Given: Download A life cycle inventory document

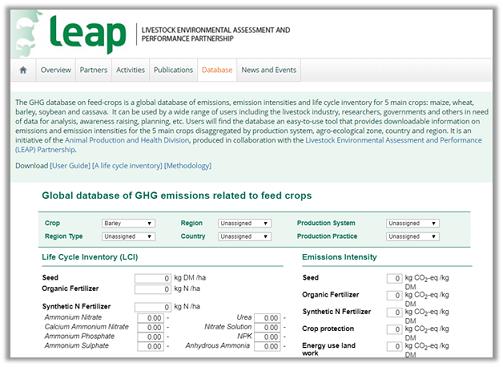Looking at the screenshot, I should click(127, 166).
